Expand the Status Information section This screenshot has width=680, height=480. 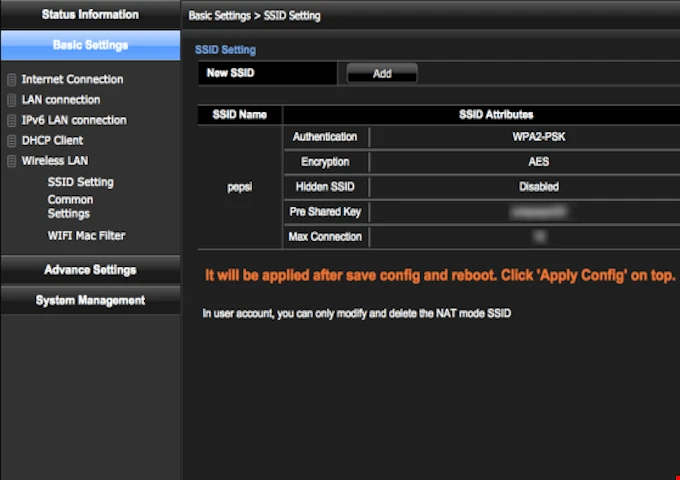pyautogui.click(x=90, y=15)
